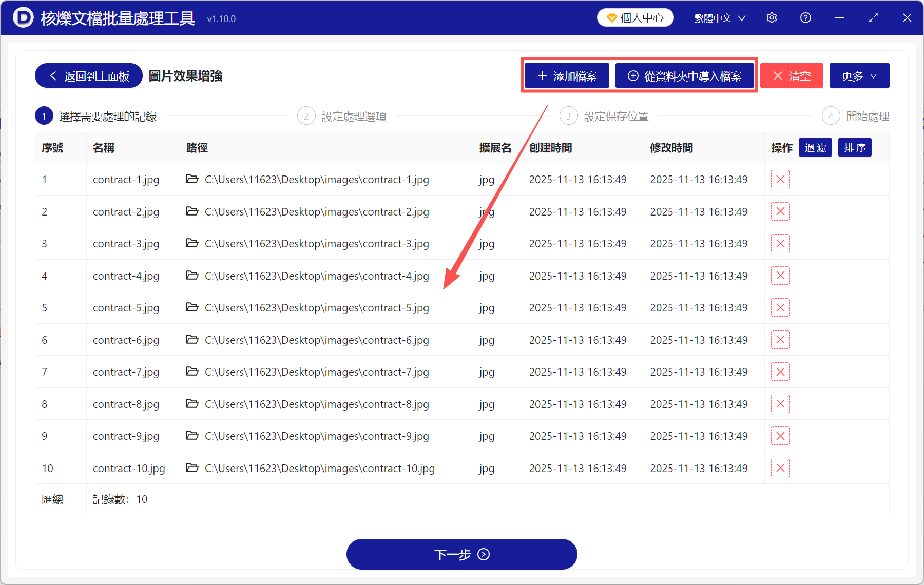Open settings using the gear icon
Image resolution: width=924 pixels, height=585 pixels.
click(772, 17)
